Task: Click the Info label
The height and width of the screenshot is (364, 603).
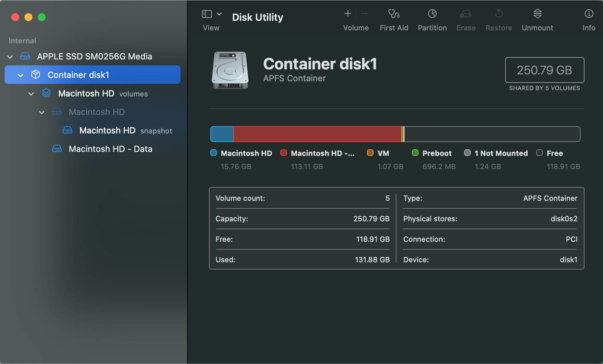Action: point(589,28)
